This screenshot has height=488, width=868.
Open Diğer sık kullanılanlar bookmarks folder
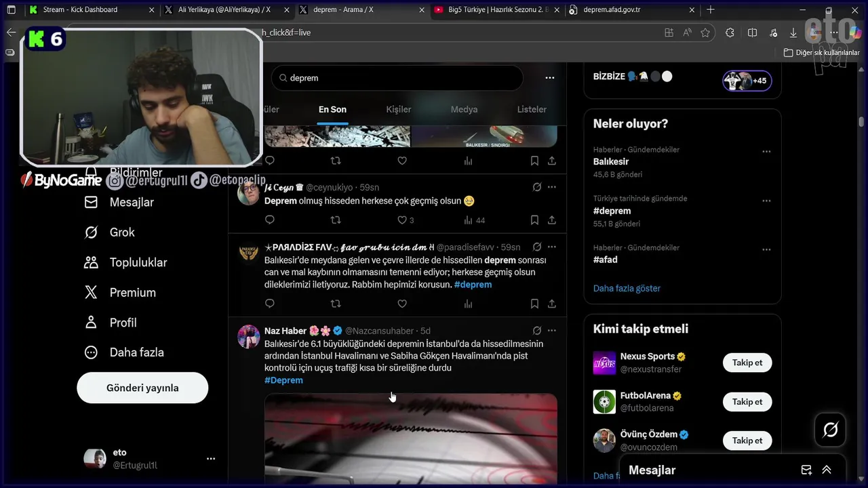(822, 52)
